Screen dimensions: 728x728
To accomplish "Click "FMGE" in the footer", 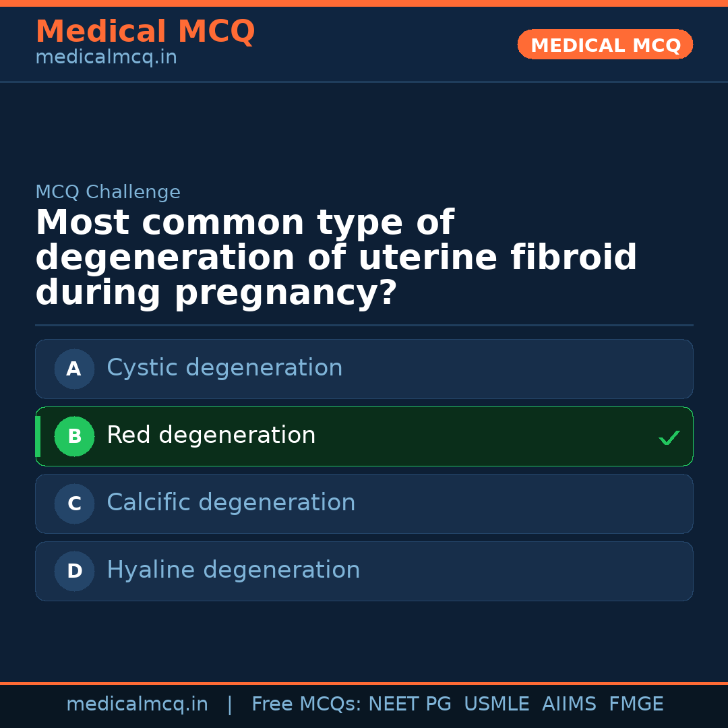I will pos(636,704).
